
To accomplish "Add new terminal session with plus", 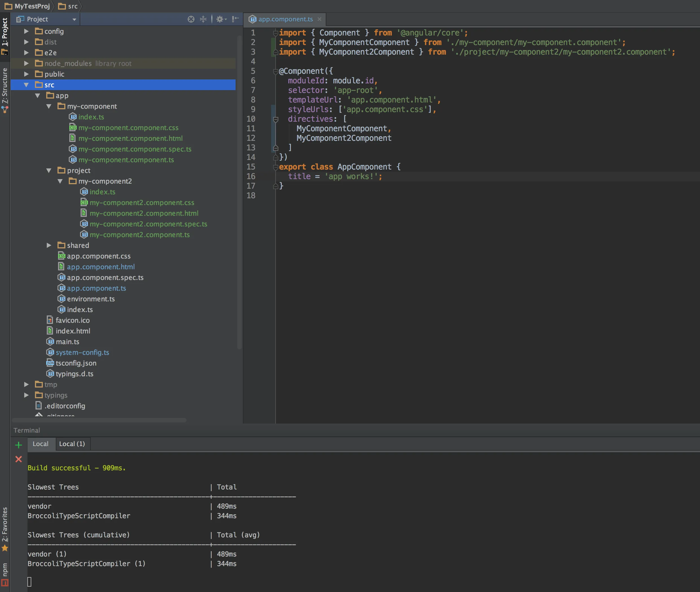I will (x=19, y=445).
